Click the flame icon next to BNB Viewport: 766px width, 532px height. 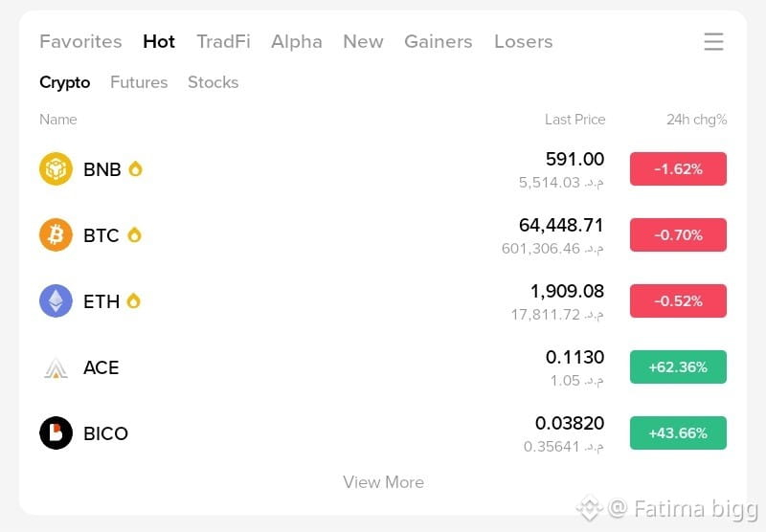(x=135, y=168)
